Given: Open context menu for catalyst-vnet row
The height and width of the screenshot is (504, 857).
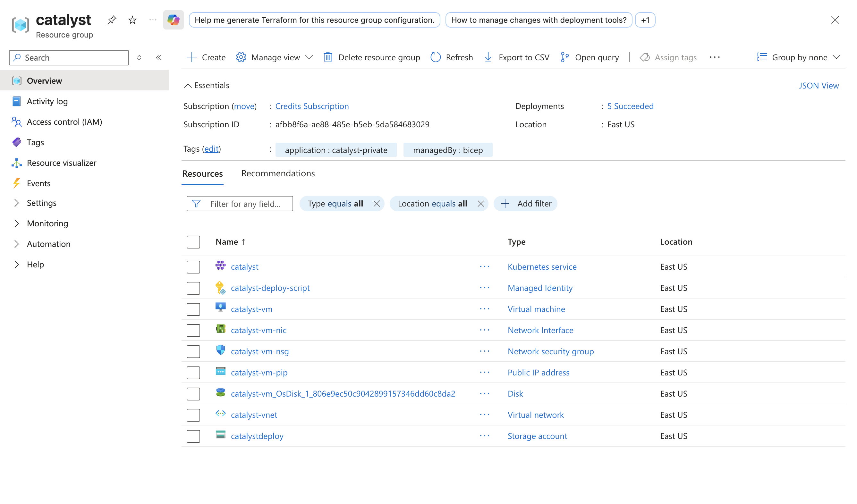Looking at the screenshot, I should pos(485,415).
